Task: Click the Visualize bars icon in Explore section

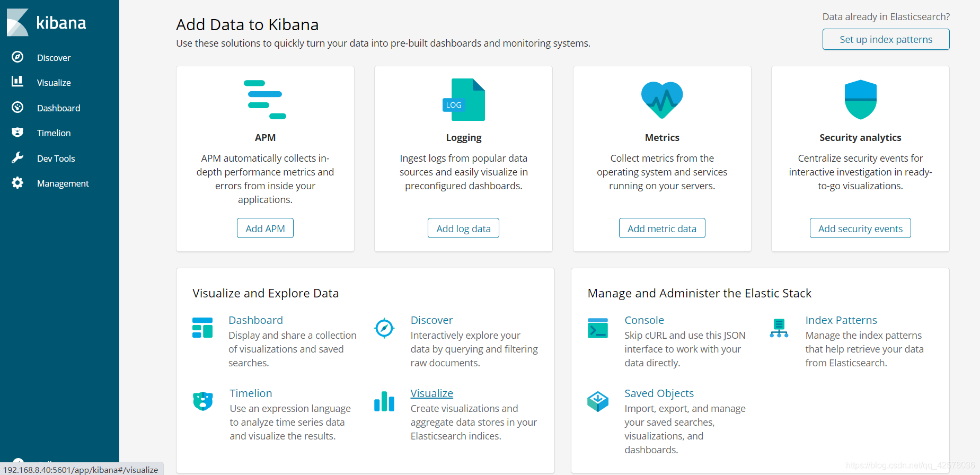Action: (384, 401)
